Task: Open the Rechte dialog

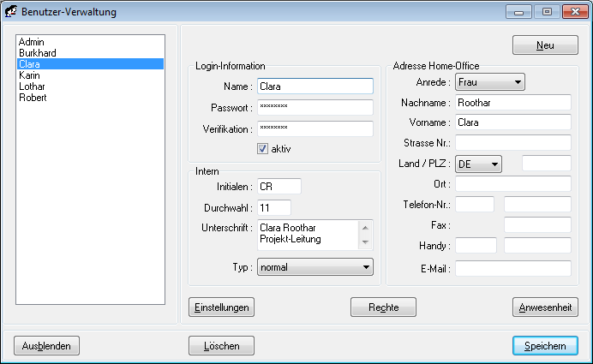Action: coord(383,307)
